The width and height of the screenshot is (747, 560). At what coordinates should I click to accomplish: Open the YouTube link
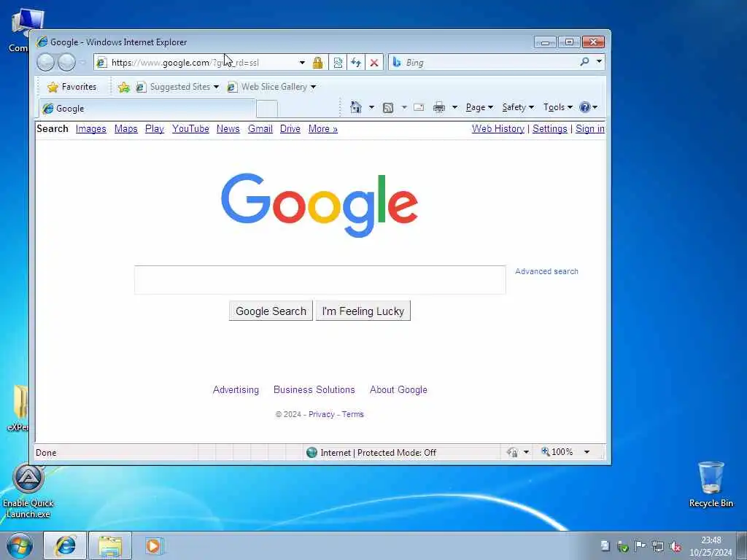tap(190, 128)
